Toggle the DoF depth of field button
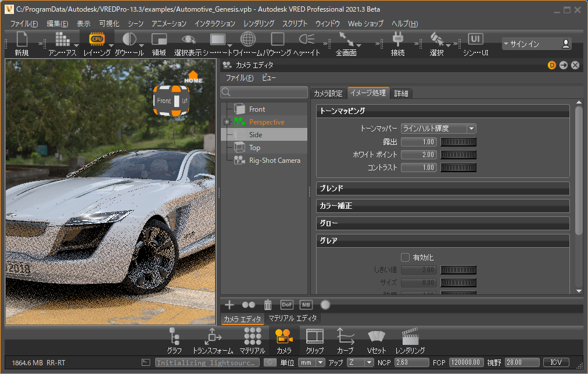This screenshot has height=374, width=588. [287, 304]
